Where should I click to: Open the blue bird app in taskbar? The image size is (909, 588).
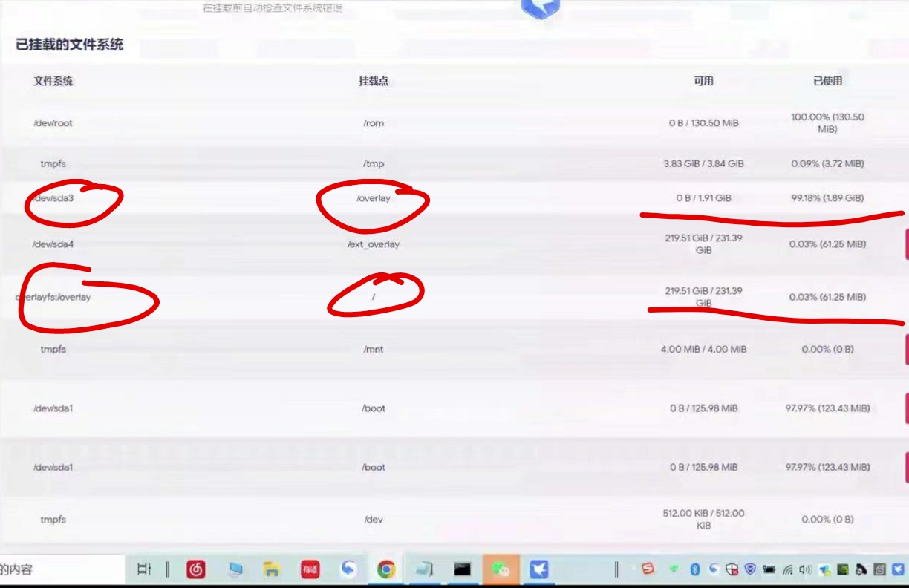click(539, 569)
